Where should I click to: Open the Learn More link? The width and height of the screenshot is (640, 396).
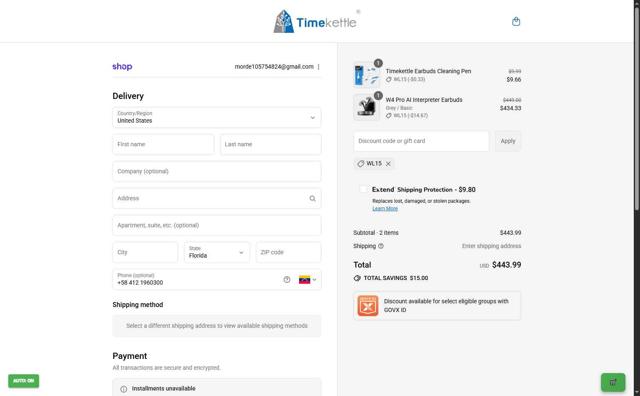tap(385, 209)
